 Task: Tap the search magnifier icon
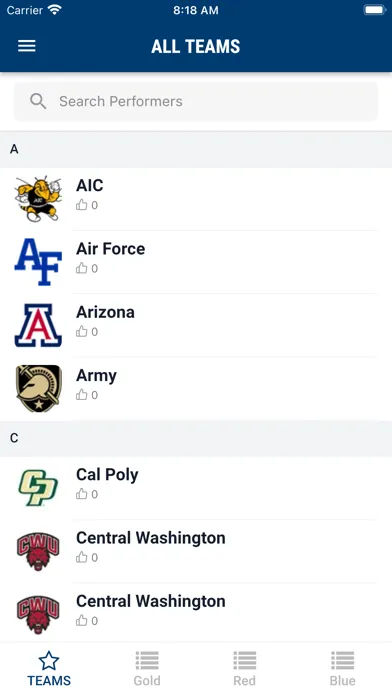click(38, 101)
